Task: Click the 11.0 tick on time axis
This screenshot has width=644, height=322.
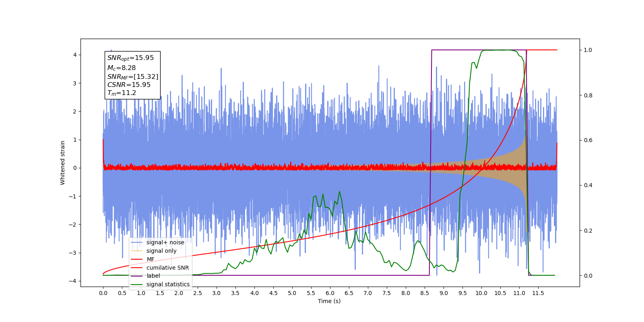Action: tap(519, 293)
